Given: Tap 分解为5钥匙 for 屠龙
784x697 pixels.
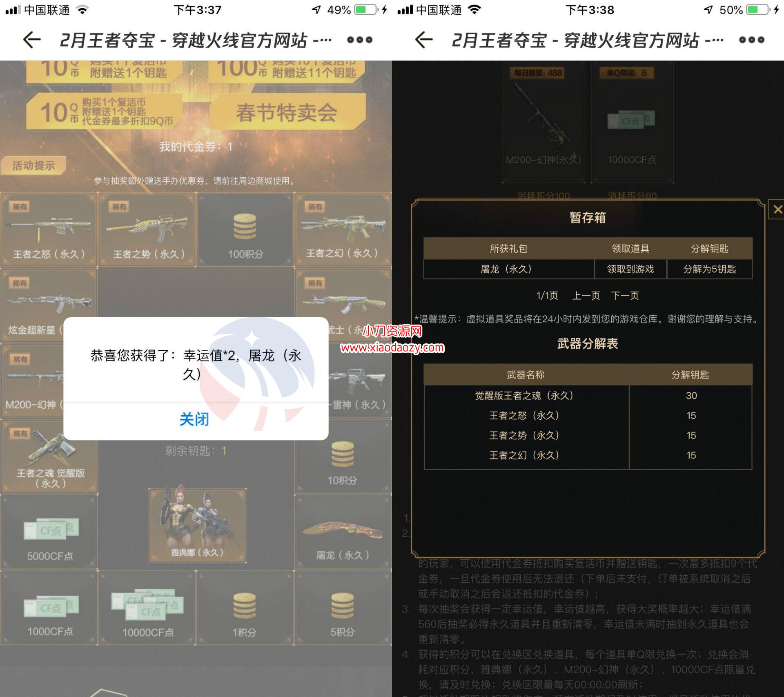Looking at the screenshot, I should click(x=710, y=269).
